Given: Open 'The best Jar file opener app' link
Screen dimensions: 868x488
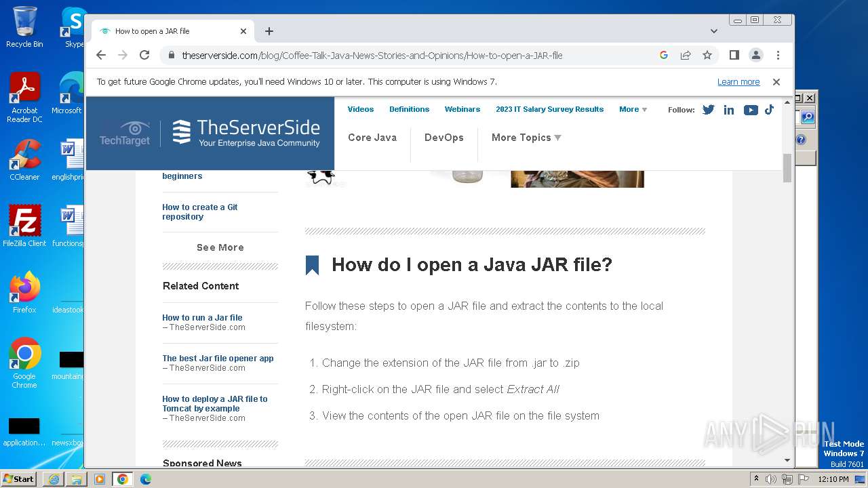Looking at the screenshot, I should (218, 358).
